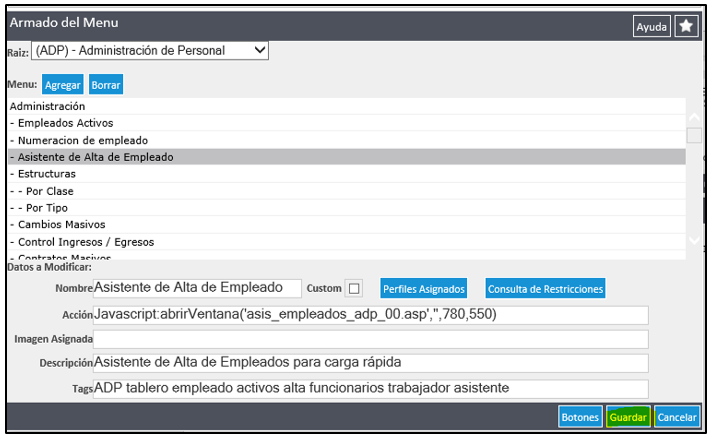The width and height of the screenshot is (714, 441).
Task: Click the Imagen Asignada input field
Action: click(370, 339)
